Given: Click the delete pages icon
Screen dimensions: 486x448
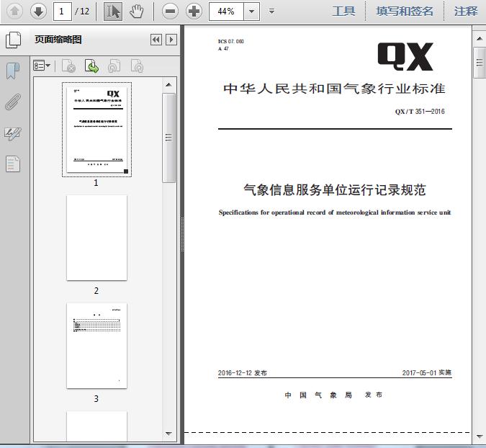Looking at the screenshot, I should (69, 66).
